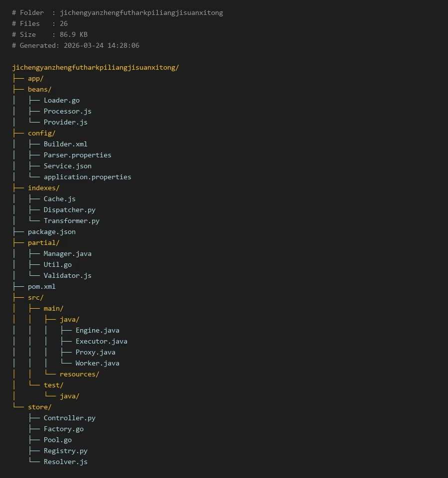The height and width of the screenshot is (478, 448).
Task: Click the config/ folder entry
Action: tap(41, 133)
